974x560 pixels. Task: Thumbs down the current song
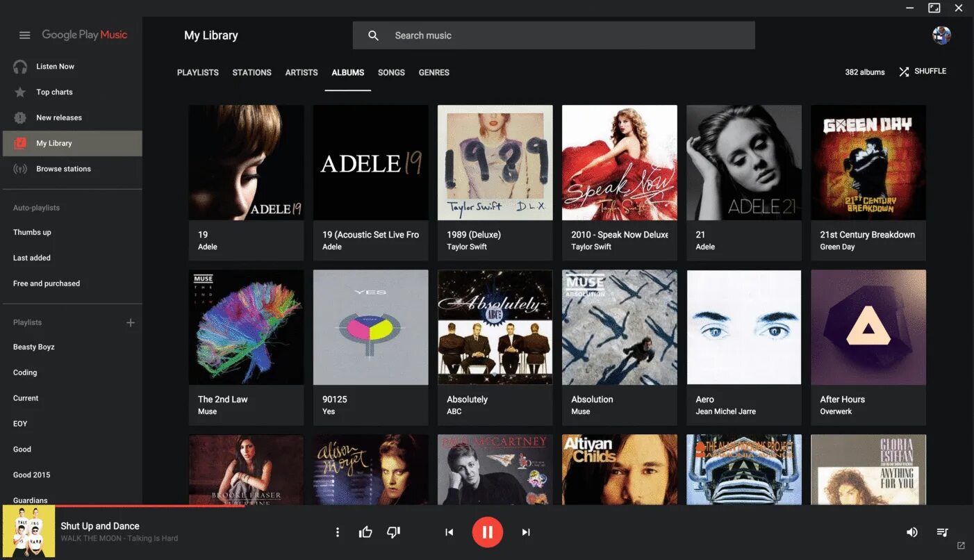coord(393,532)
